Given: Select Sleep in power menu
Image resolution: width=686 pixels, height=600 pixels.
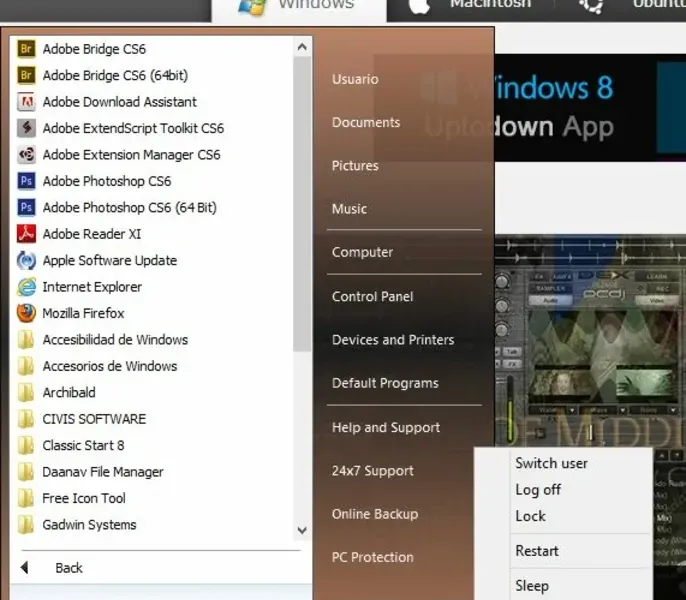Looking at the screenshot, I should click(532, 586).
